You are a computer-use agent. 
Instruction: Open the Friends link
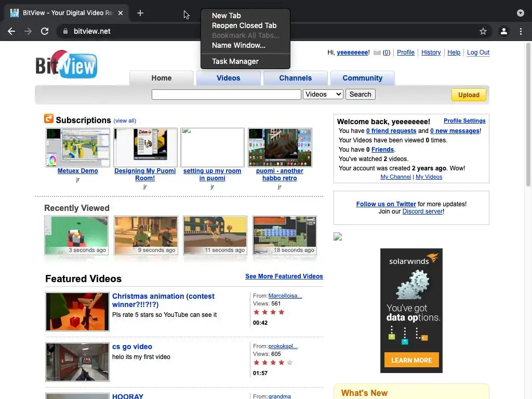(x=382, y=150)
